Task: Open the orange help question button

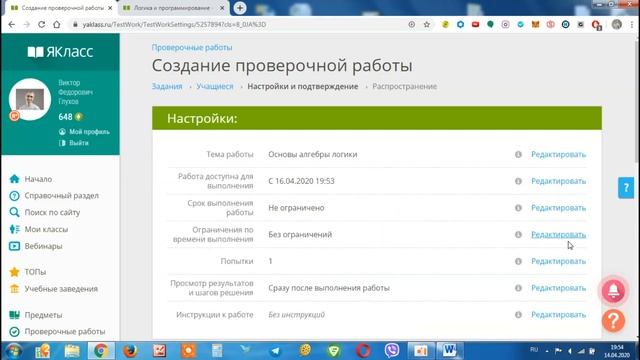Action: pyautogui.click(x=613, y=320)
